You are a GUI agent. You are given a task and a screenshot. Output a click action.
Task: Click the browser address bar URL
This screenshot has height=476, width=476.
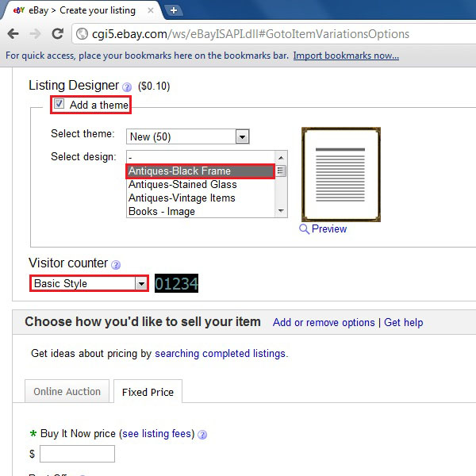(x=251, y=34)
